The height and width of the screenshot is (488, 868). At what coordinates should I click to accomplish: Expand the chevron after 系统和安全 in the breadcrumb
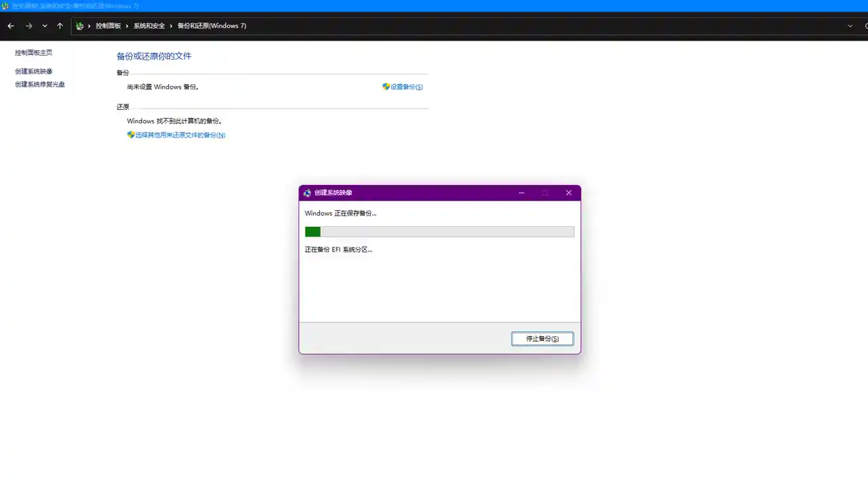(171, 26)
